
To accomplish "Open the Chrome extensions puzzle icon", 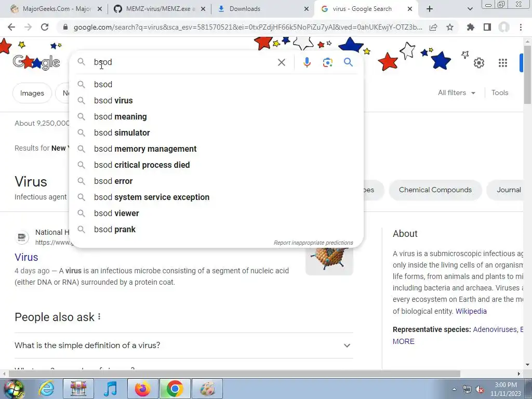I will (x=470, y=27).
